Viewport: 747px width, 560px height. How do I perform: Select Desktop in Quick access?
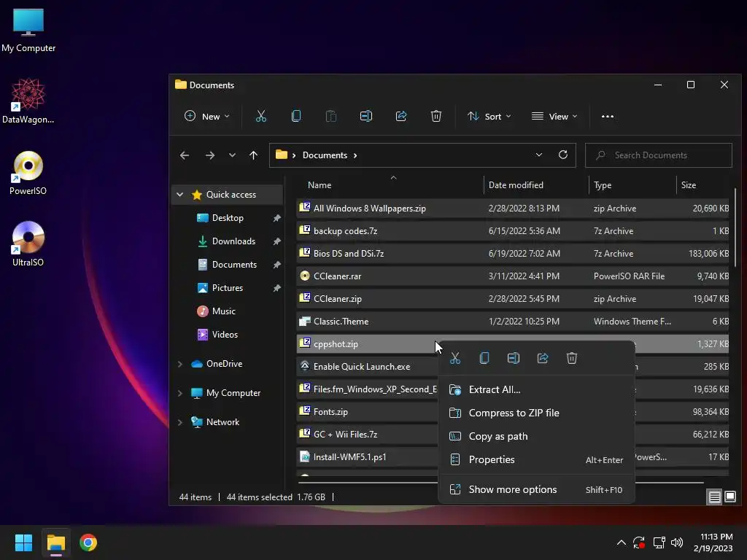228,218
